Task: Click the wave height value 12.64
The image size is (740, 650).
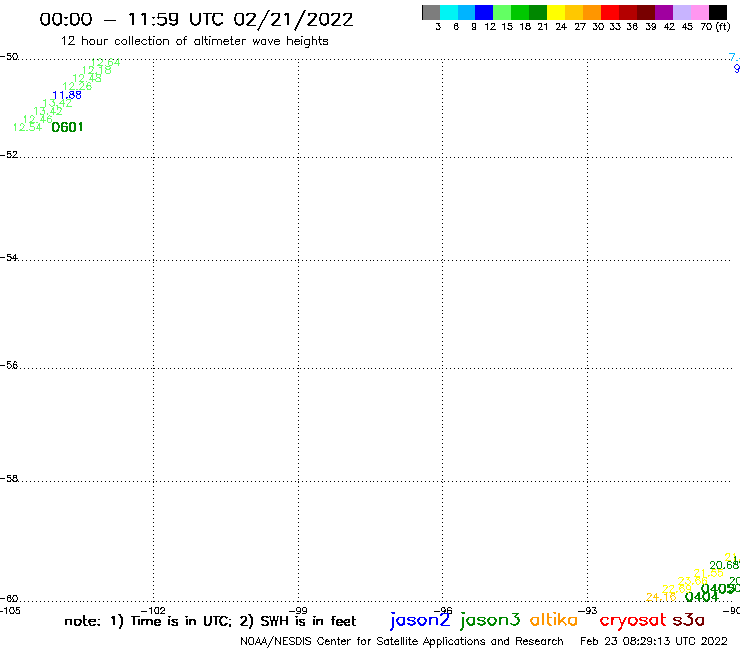Action: 105,62
